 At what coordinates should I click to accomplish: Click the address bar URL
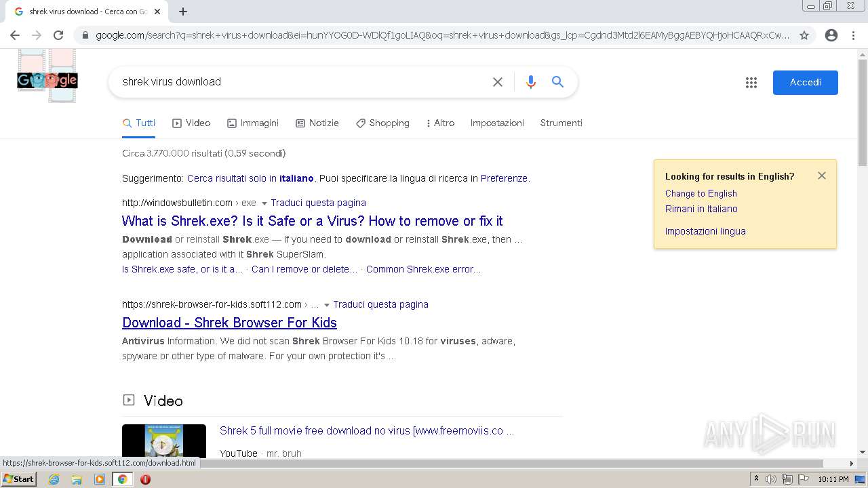pyautogui.click(x=442, y=35)
